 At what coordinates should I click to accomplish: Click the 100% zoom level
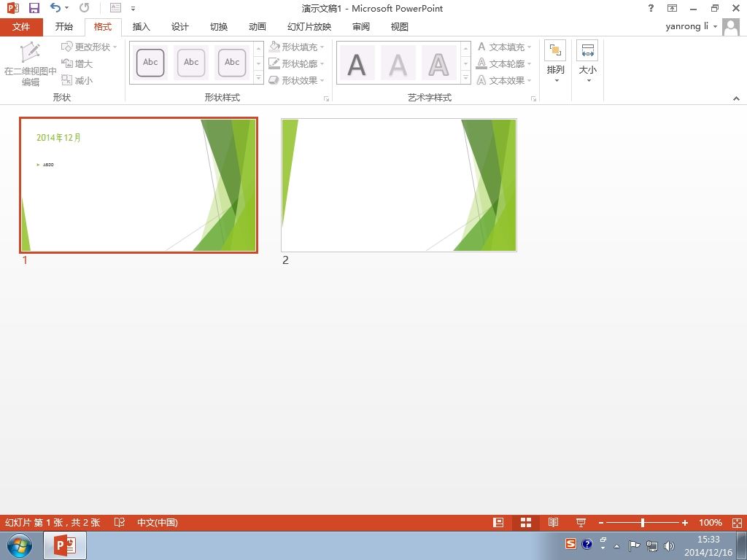pyautogui.click(x=711, y=522)
